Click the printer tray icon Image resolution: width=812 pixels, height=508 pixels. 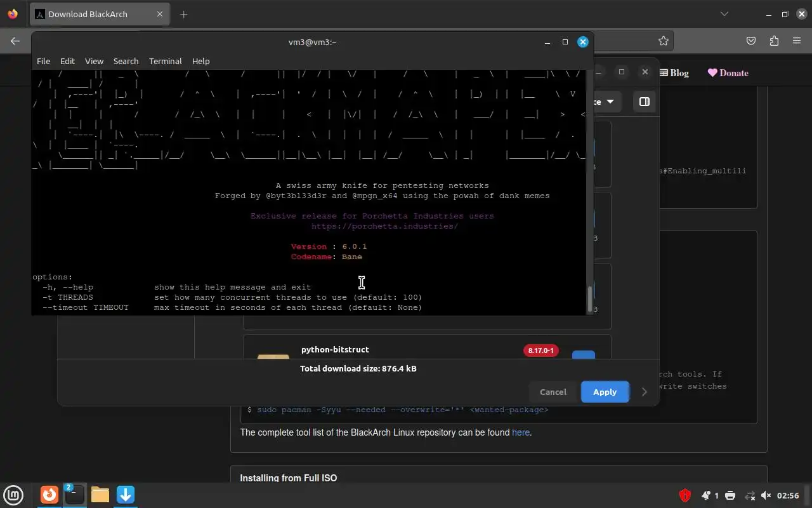(730, 495)
